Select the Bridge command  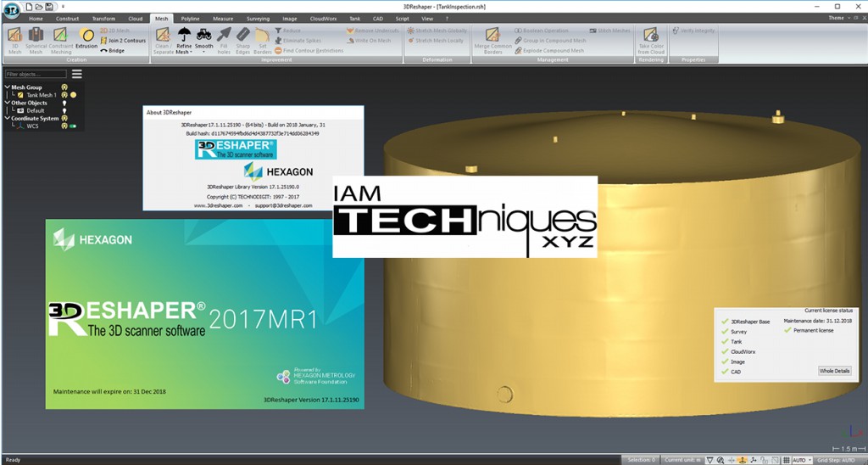(x=113, y=50)
